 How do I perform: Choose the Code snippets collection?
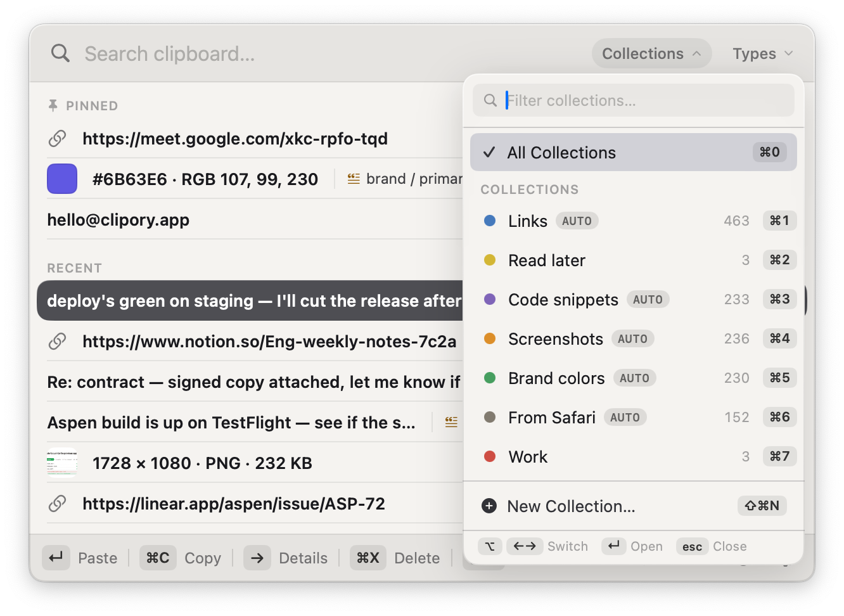click(x=634, y=299)
